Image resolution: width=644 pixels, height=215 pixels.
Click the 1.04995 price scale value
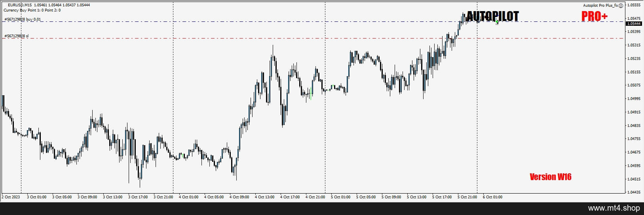pyautogui.click(x=634, y=99)
